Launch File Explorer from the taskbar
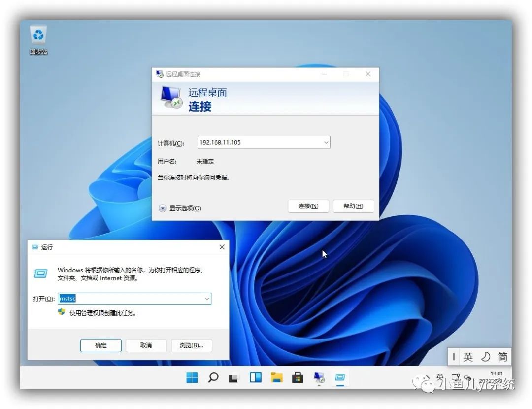This screenshot has width=532, height=409. point(276,377)
